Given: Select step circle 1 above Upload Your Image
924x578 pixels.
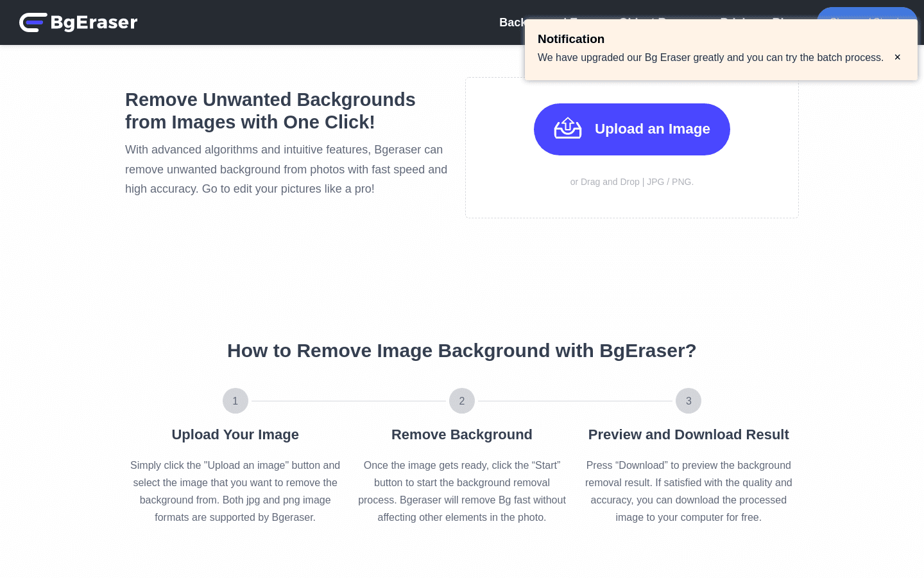Looking at the screenshot, I should (x=235, y=401).
